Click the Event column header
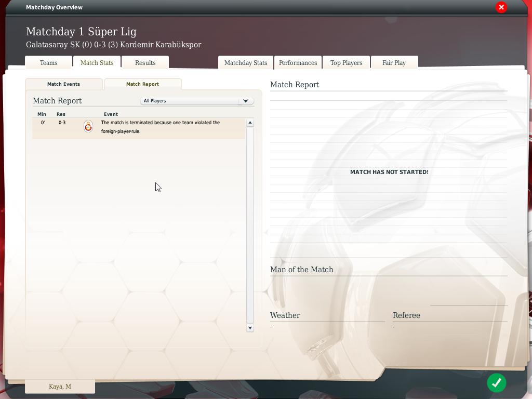 (111, 114)
